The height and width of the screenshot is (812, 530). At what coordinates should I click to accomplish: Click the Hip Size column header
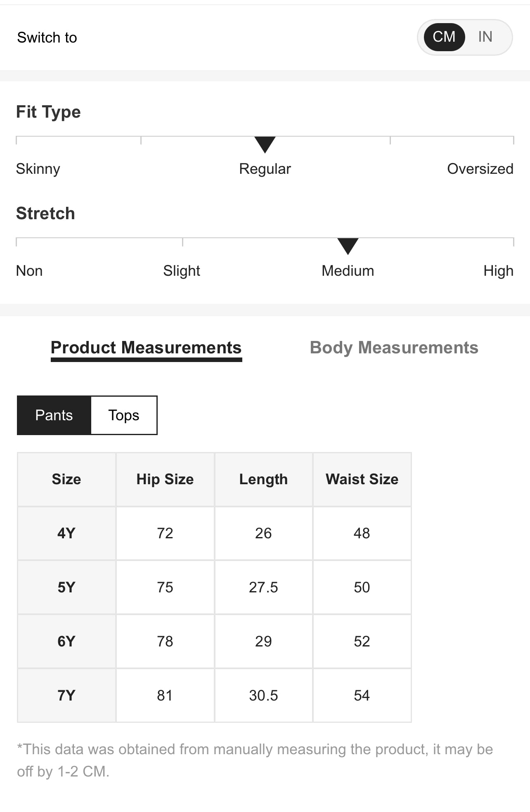pyautogui.click(x=165, y=479)
